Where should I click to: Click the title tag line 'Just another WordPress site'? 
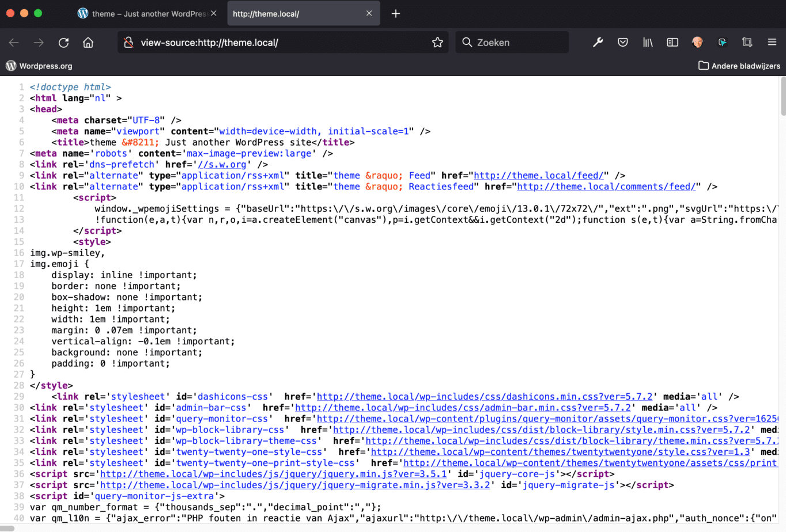point(203,142)
